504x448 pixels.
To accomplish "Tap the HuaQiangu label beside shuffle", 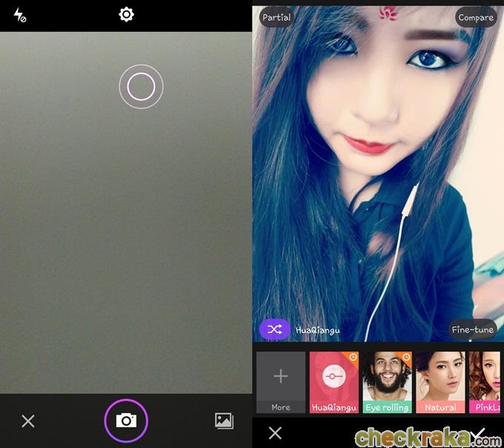I will [x=317, y=330].
